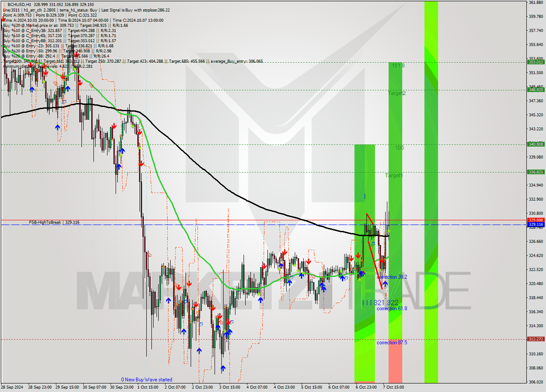
Task: Select the green 353.012 price tag on axis
Action: point(536,62)
